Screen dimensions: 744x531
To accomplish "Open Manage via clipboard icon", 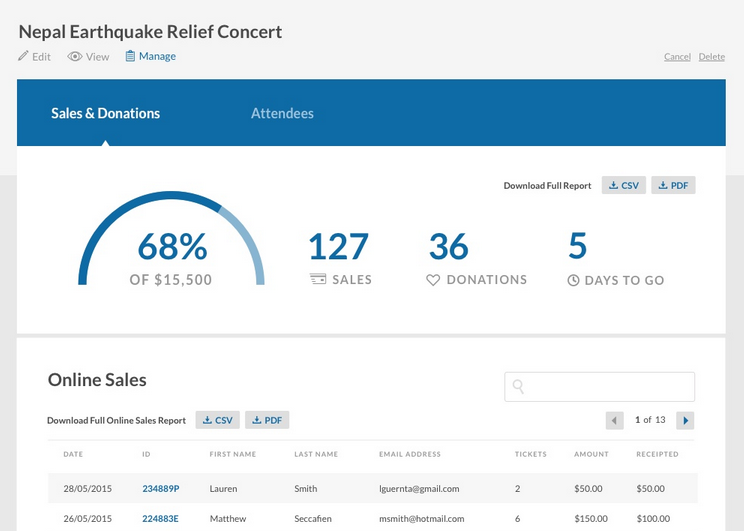I will pos(130,56).
